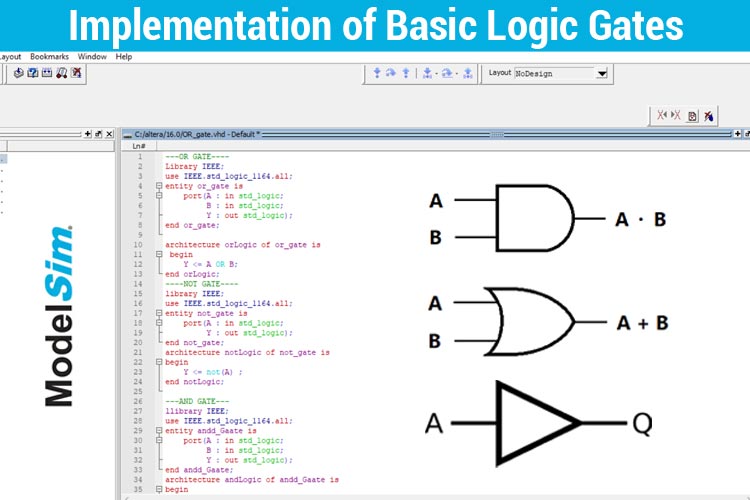Click the '---OR GATE----' comment line

coord(197,156)
